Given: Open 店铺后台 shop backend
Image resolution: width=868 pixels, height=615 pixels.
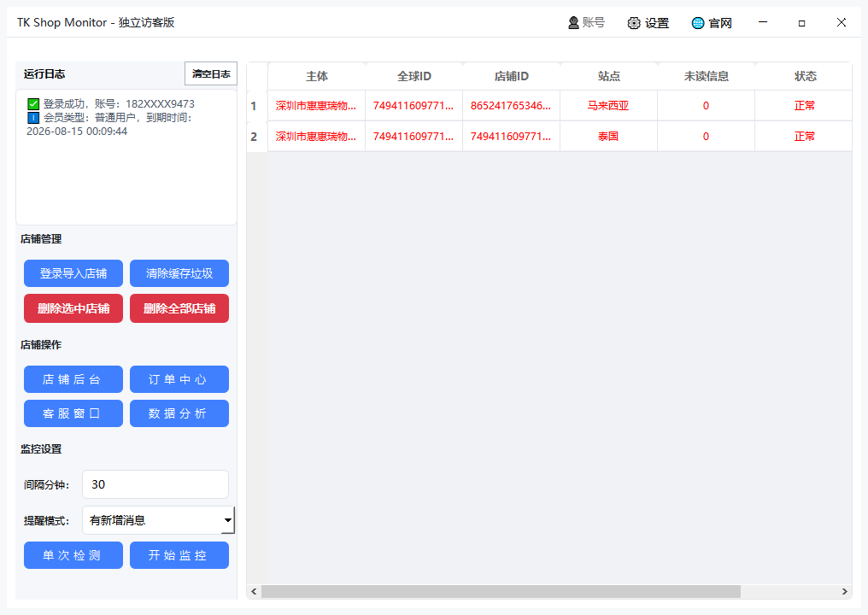Looking at the screenshot, I should click(73, 379).
